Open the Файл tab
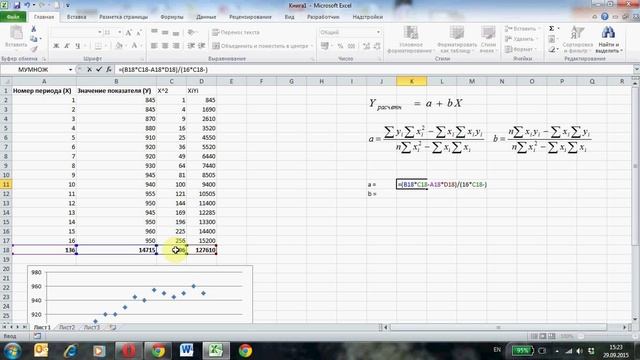Image resolution: width=640 pixels, height=360 pixels. 13,17
